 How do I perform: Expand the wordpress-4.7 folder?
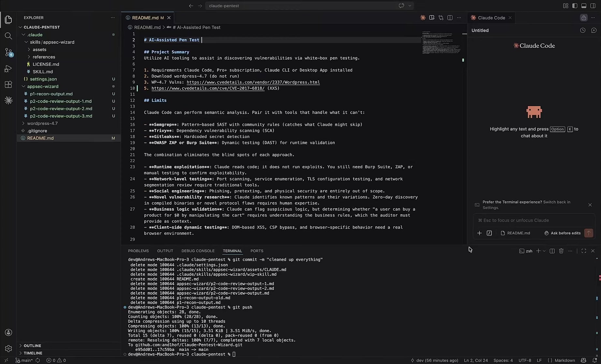23,123
